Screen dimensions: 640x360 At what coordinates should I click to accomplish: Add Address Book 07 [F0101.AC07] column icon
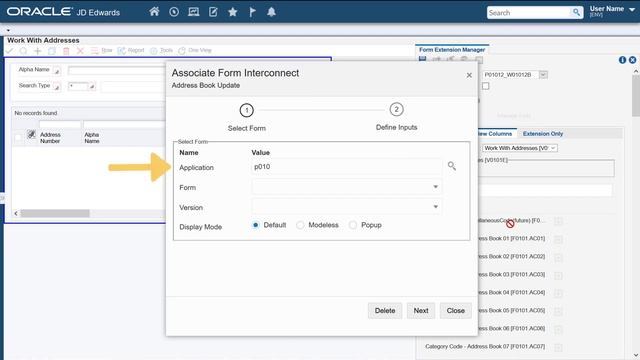tap(558, 347)
